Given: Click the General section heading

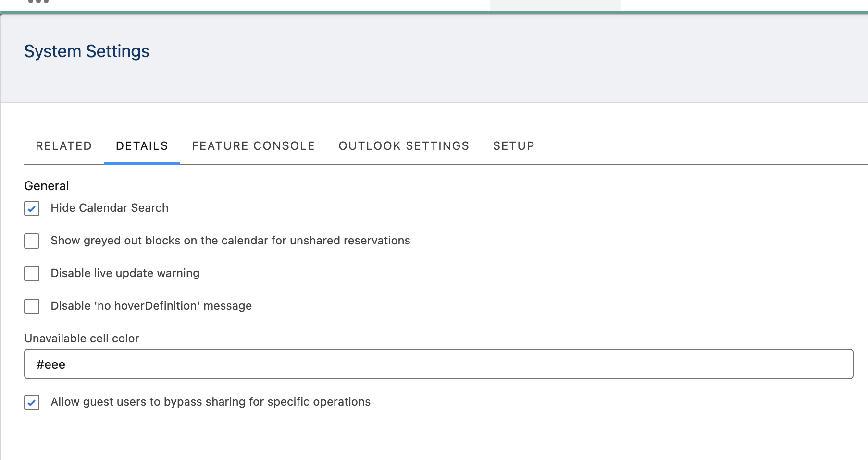Looking at the screenshot, I should point(47,186).
